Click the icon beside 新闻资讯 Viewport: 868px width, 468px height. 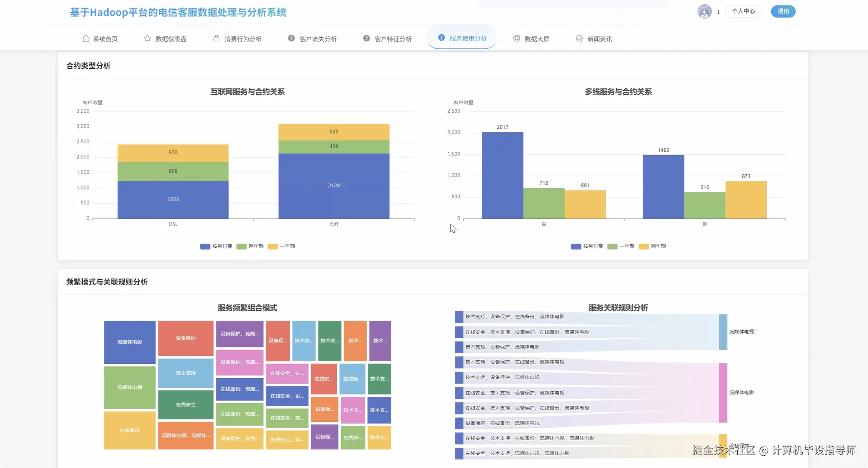(580, 38)
